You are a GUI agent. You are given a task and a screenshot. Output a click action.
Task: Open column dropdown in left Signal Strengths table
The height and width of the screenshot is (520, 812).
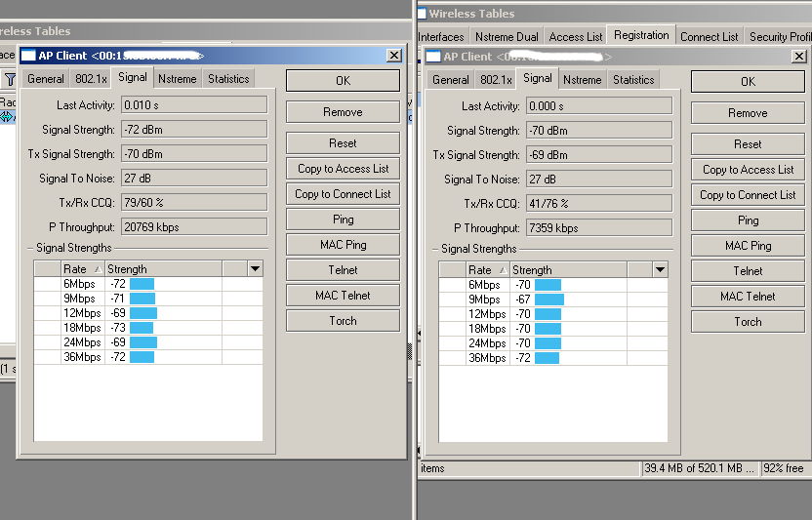click(x=255, y=269)
